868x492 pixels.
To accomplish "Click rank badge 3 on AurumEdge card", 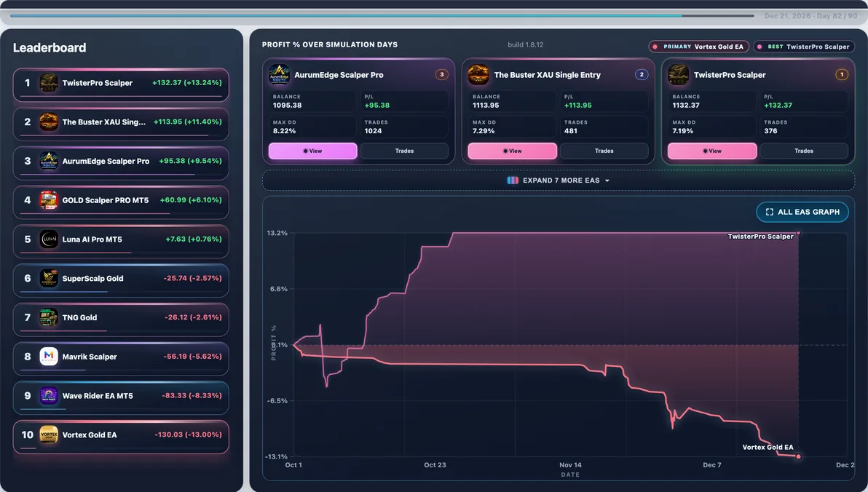I will click(442, 75).
